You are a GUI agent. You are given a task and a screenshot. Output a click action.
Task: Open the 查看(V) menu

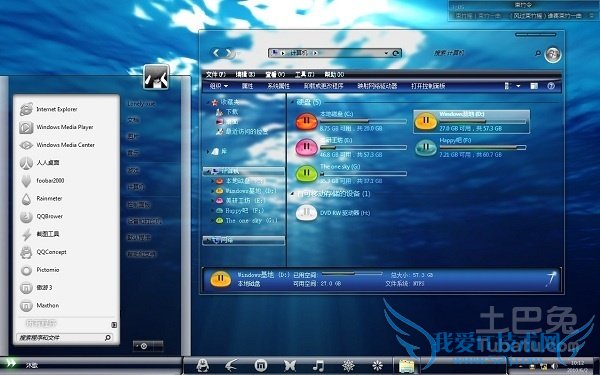coord(275,74)
